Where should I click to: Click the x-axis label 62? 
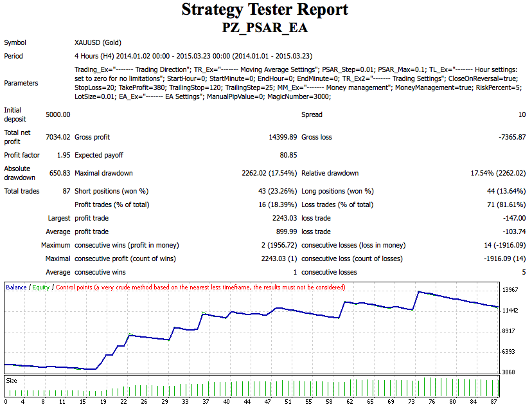click(x=350, y=402)
